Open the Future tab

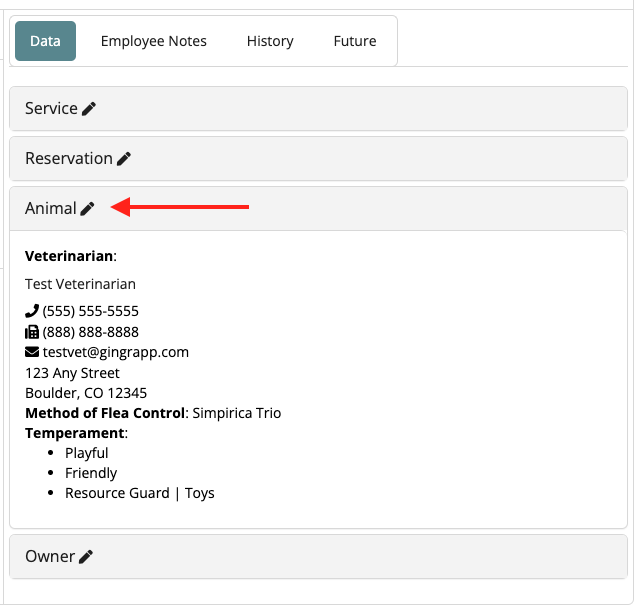click(x=355, y=41)
